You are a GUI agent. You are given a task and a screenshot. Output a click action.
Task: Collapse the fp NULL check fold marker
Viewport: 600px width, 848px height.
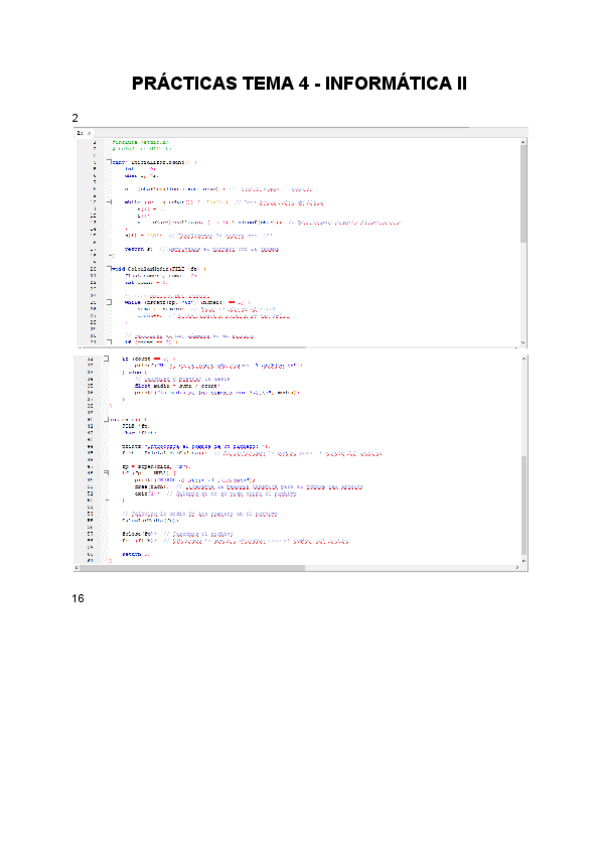pos(107,472)
